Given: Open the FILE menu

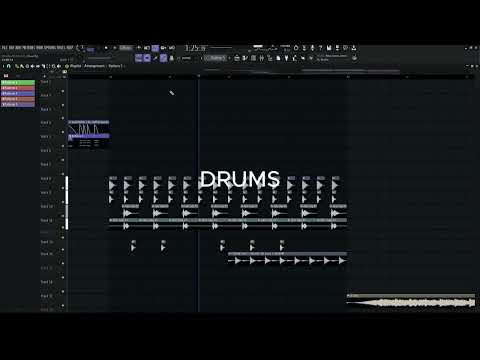Looking at the screenshot, I should click(4, 48).
